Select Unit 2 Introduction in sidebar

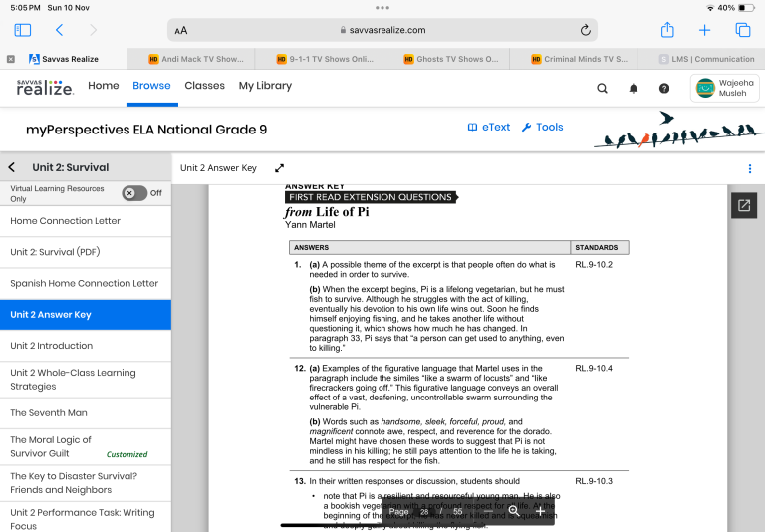[52, 346]
